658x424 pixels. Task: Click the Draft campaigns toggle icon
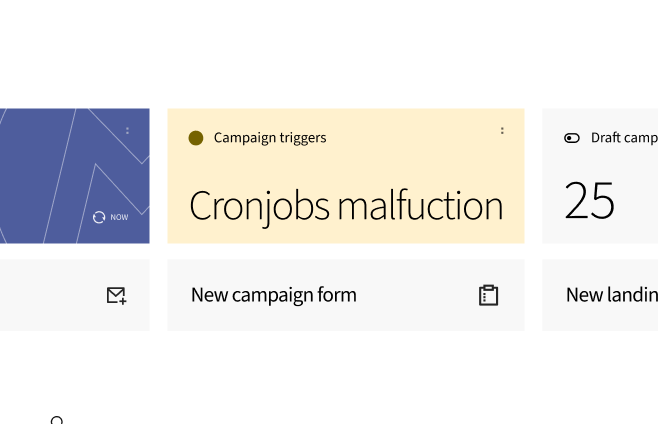pyautogui.click(x=572, y=138)
